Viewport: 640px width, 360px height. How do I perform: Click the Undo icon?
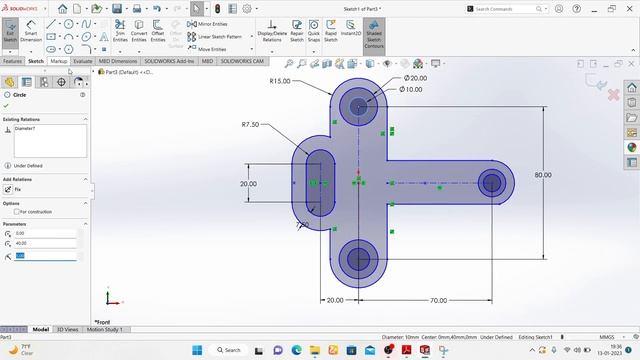coord(157,9)
